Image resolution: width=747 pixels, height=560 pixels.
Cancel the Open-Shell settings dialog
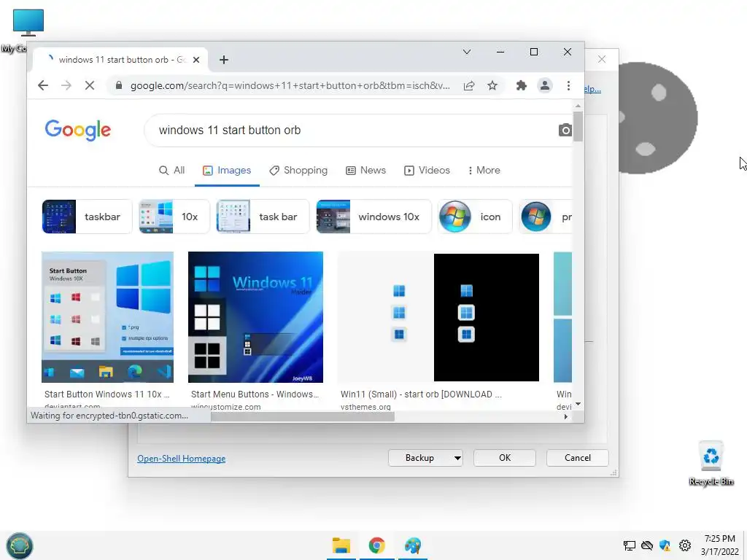pyautogui.click(x=578, y=458)
